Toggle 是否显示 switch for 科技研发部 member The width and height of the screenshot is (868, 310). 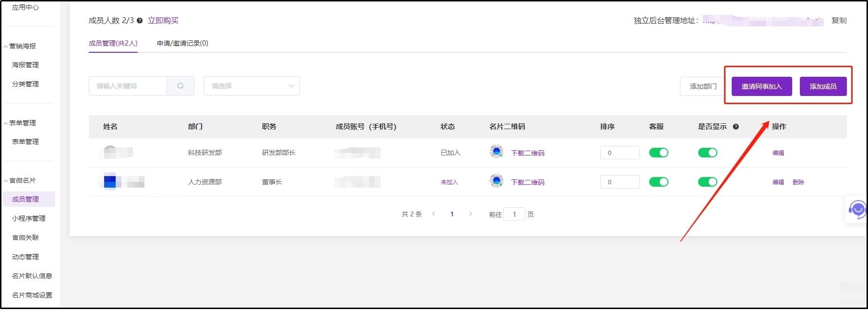pyautogui.click(x=707, y=153)
